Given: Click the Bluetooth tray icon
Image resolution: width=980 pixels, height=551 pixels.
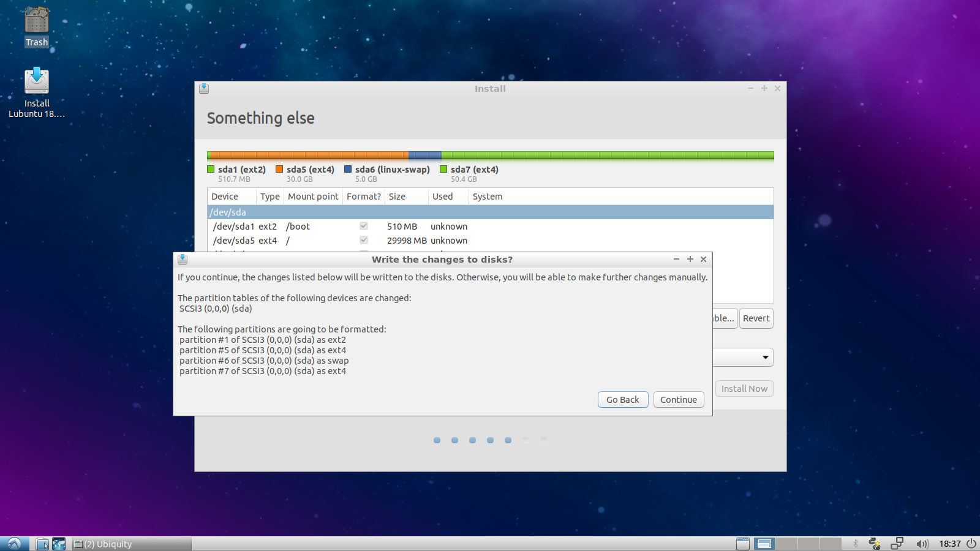Looking at the screenshot, I should click(856, 544).
